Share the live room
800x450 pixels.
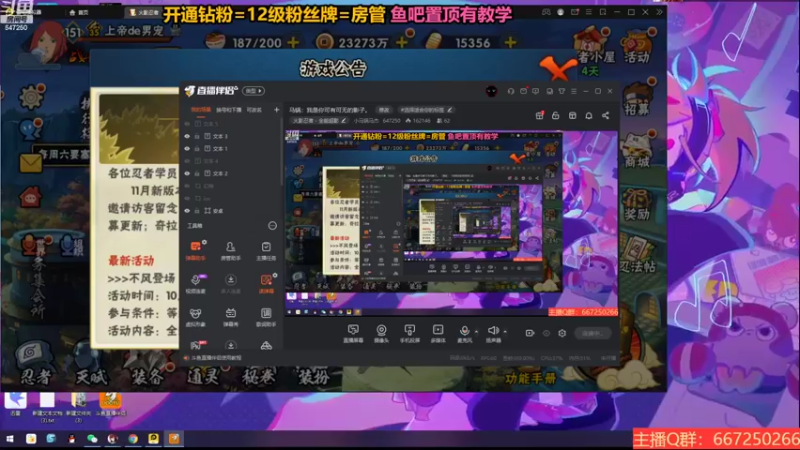[x=606, y=116]
